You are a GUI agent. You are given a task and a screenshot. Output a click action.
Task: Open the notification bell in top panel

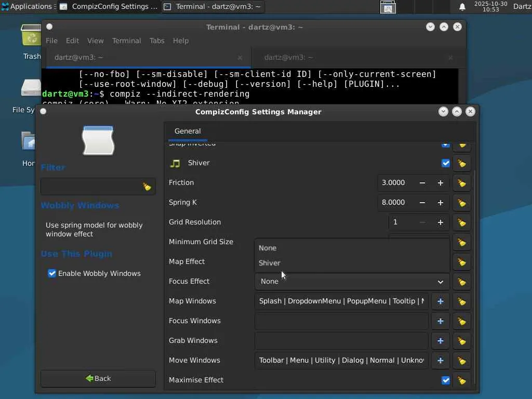pyautogui.click(x=462, y=7)
